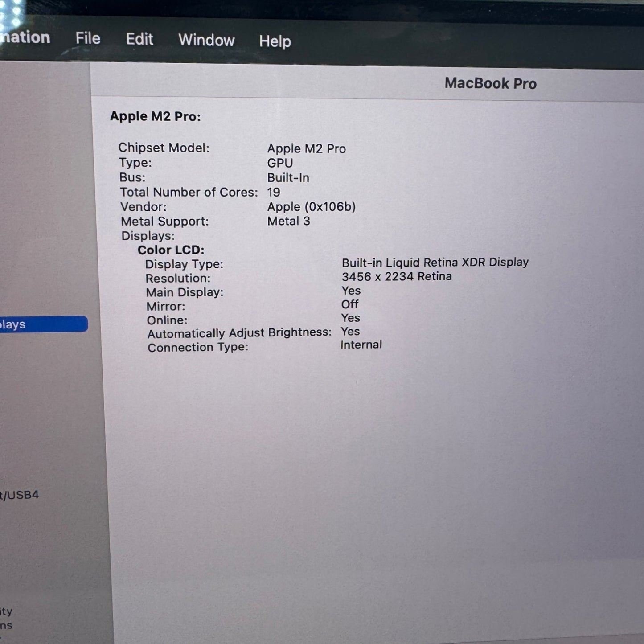The image size is (644, 644).
Task: Click the resolution value 3456 x 2234 Retina
Action: pos(396,276)
